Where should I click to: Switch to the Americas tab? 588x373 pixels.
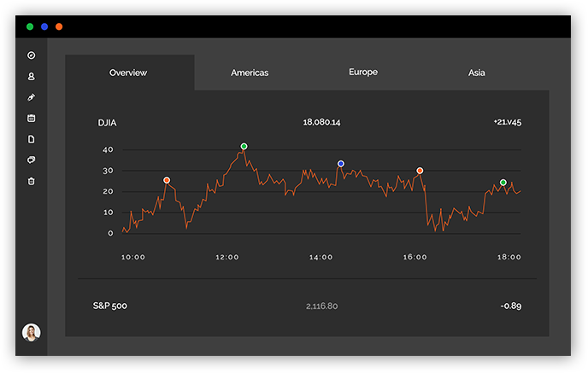[x=250, y=73]
